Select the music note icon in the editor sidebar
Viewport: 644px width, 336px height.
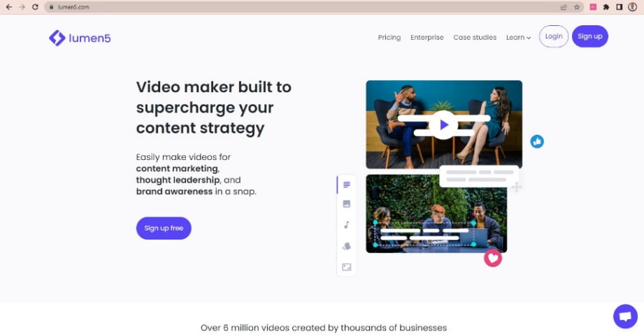[x=347, y=225]
